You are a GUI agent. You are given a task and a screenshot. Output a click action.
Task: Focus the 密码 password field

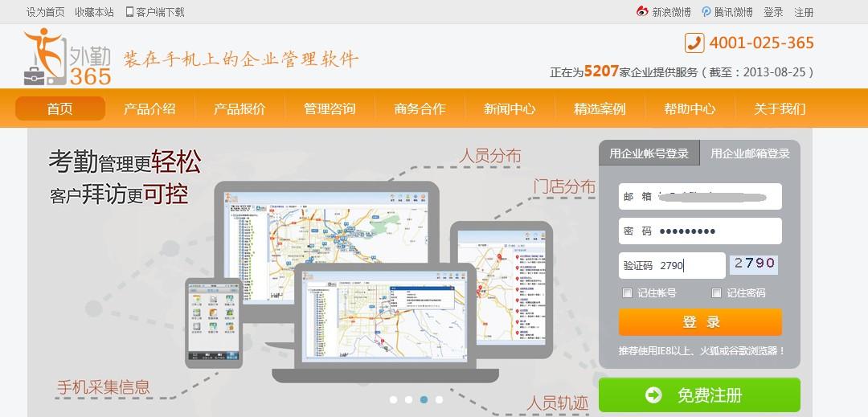pos(715,231)
